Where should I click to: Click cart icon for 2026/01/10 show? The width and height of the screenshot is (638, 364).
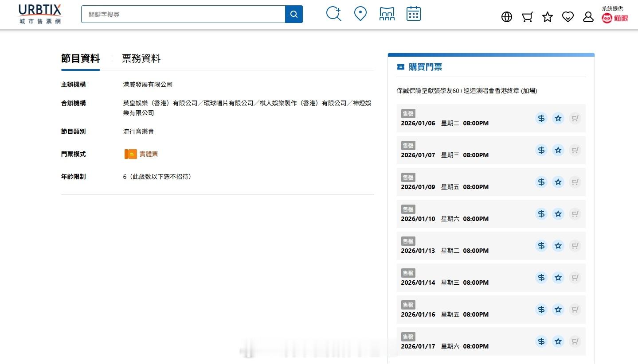click(575, 214)
